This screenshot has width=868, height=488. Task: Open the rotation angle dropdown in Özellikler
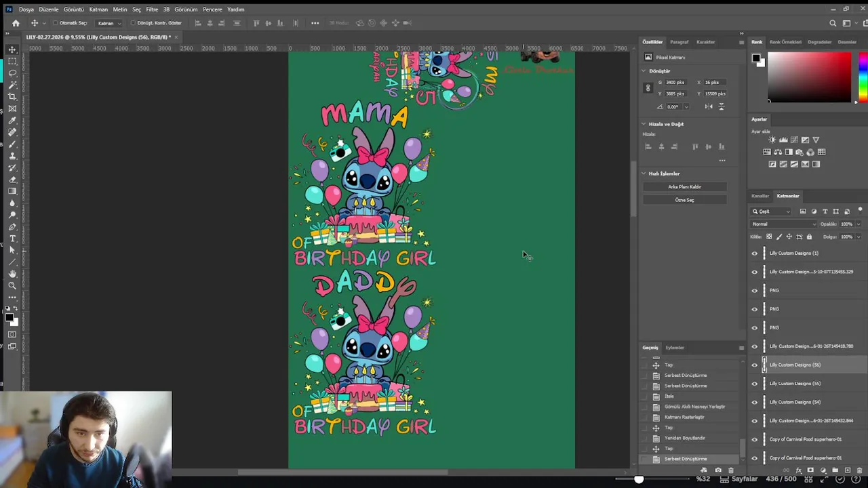tap(686, 106)
